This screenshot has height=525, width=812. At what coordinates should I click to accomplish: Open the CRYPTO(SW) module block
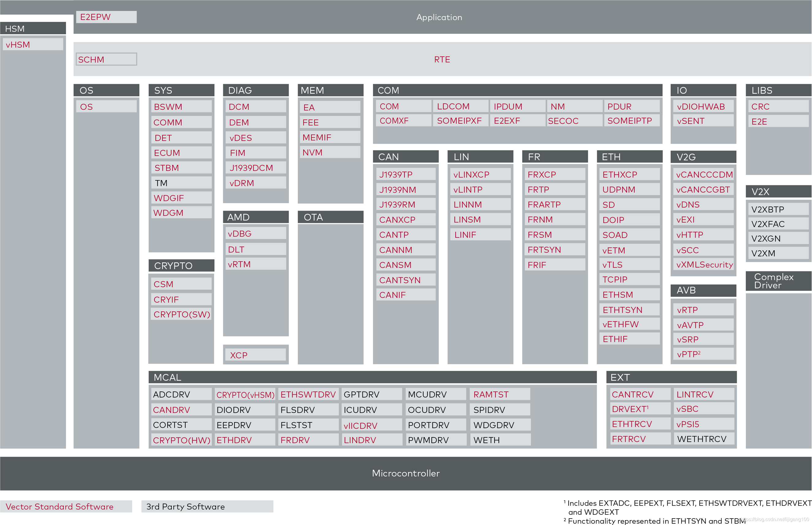pyautogui.click(x=181, y=314)
